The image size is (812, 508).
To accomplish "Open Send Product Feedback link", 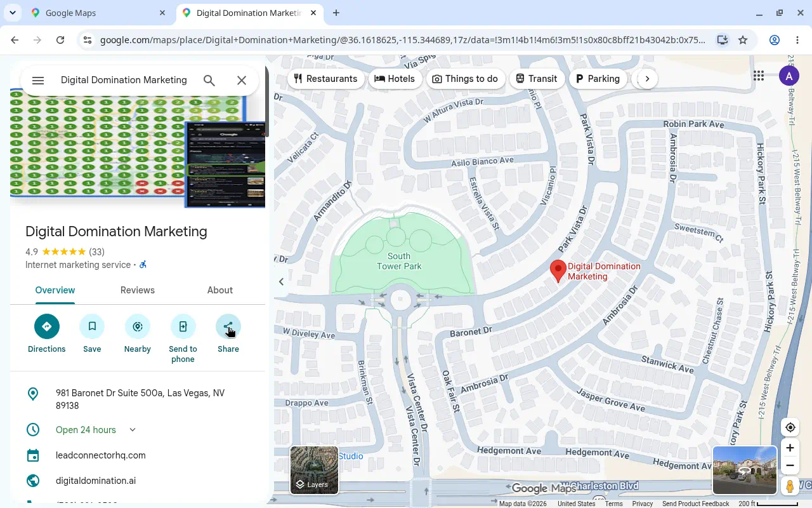I will [695, 504].
